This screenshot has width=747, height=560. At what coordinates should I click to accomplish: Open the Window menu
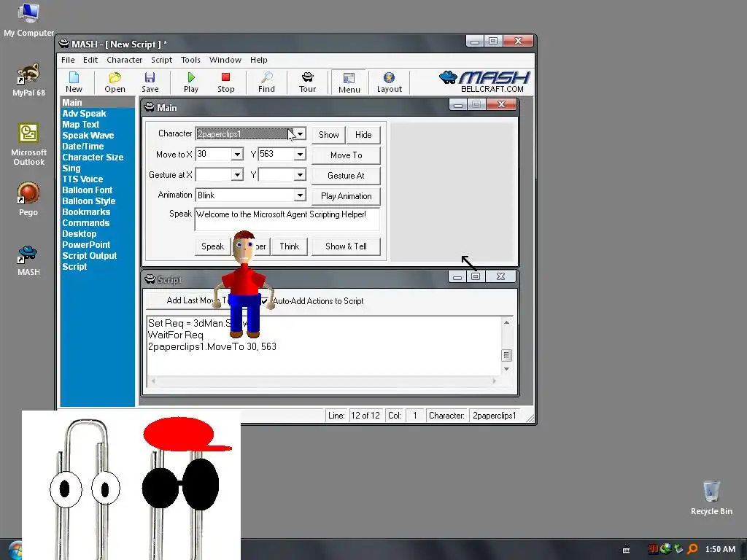[x=225, y=60]
